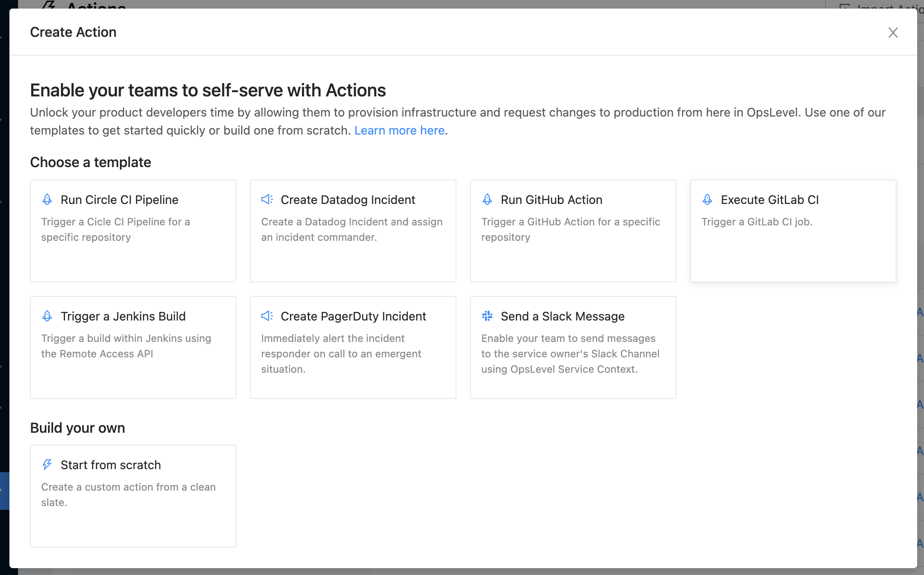This screenshot has width=924, height=575.
Task: Choose the Trigger a Jenkins Build title
Action: point(123,316)
